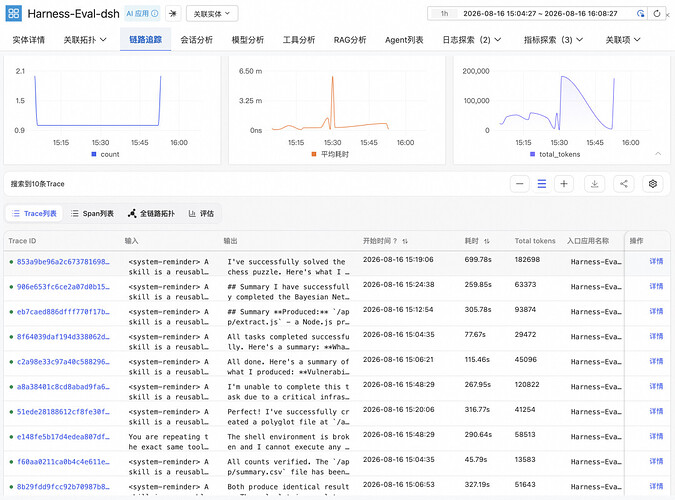Viewport: 675px width, 500px height.
Task: Select the 链路追踪 tab
Action: (146, 40)
